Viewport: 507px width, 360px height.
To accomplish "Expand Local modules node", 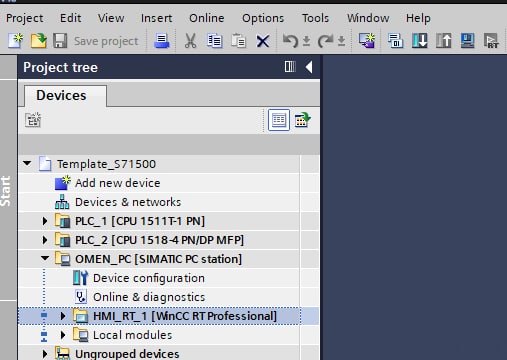I will tap(63, 335).
